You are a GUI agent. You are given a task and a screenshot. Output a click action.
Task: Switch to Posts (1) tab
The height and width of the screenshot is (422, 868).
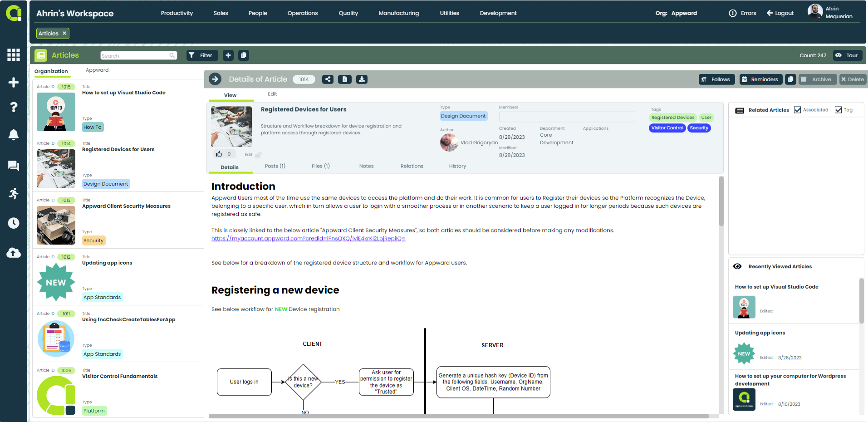[x=275, y=166]
